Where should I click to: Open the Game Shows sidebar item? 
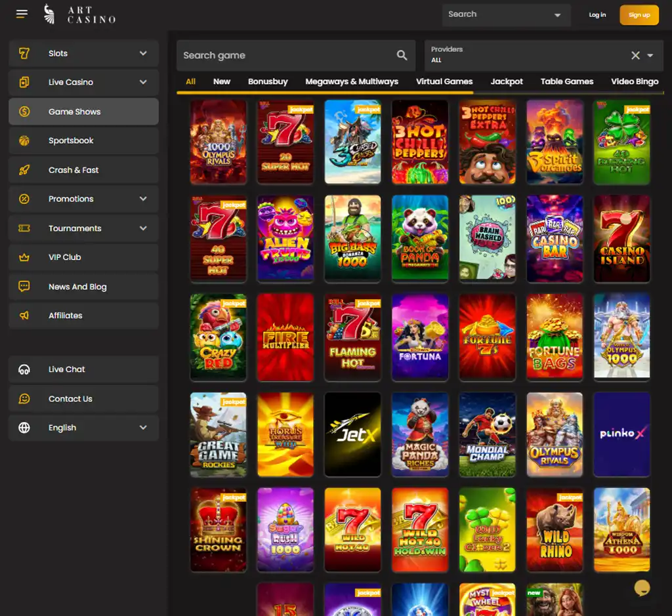[83, 112]
